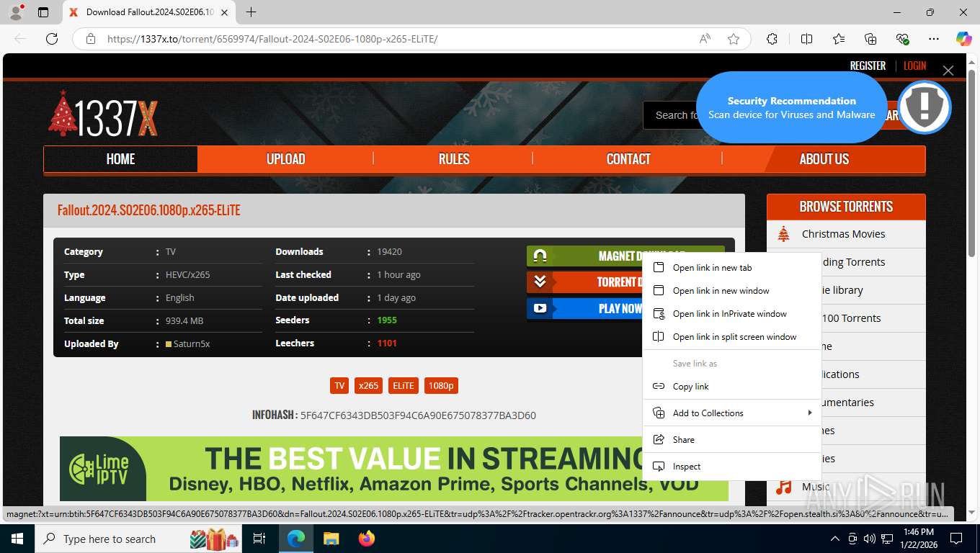
Task: Click the 1337X site logo
Action: tap(103, 114)
